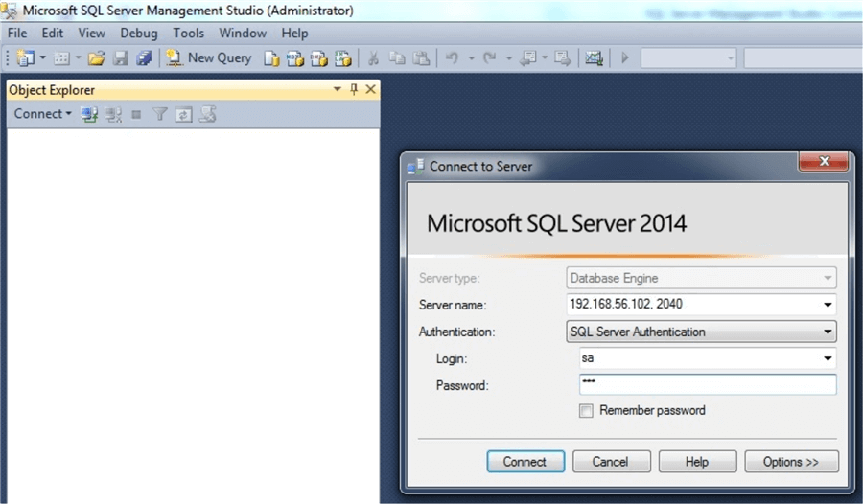Click the Analysis Services XMLA Query icon
Image resolution: width=863 pixels, height=504 pixels.
tap(343, 57)
